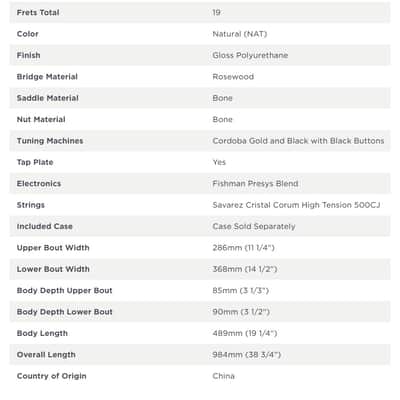
Task: Click the Savarez Cristal Corum strings value
Action: click(296, 205)
